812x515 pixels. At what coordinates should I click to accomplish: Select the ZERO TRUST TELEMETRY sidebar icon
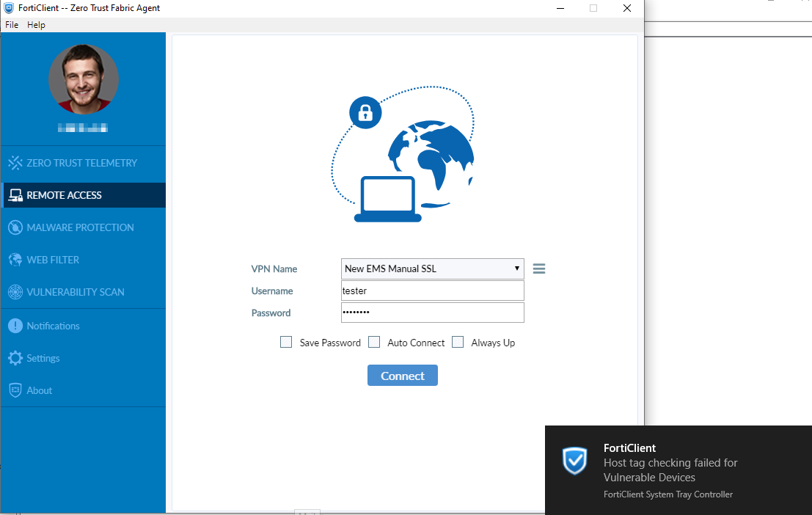point(16,163)
